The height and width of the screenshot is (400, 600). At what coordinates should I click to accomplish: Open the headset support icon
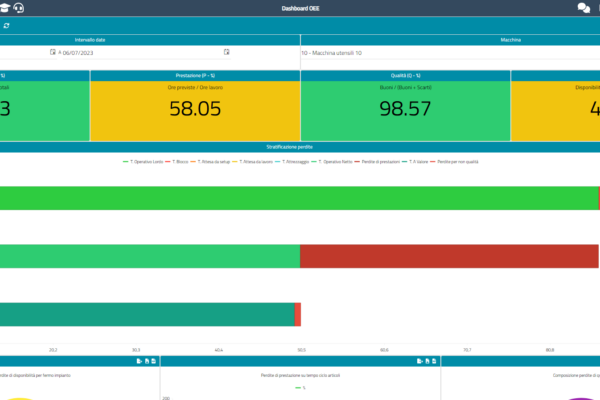tap(19, 8)
